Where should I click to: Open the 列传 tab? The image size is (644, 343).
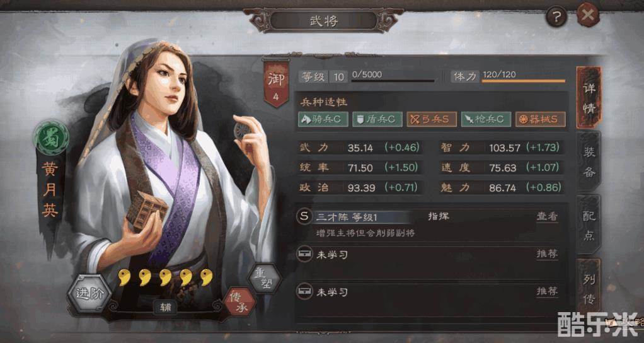point(589,289)
